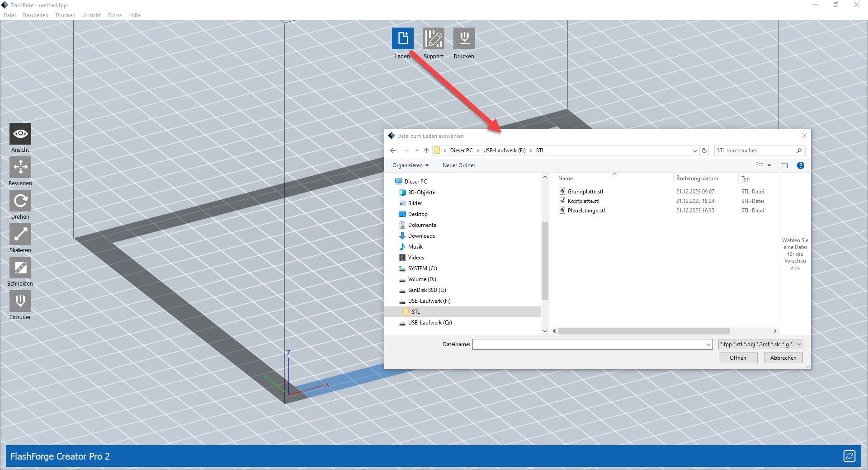
Task: Select the STL folder in tree
Action: coord(462,312)
